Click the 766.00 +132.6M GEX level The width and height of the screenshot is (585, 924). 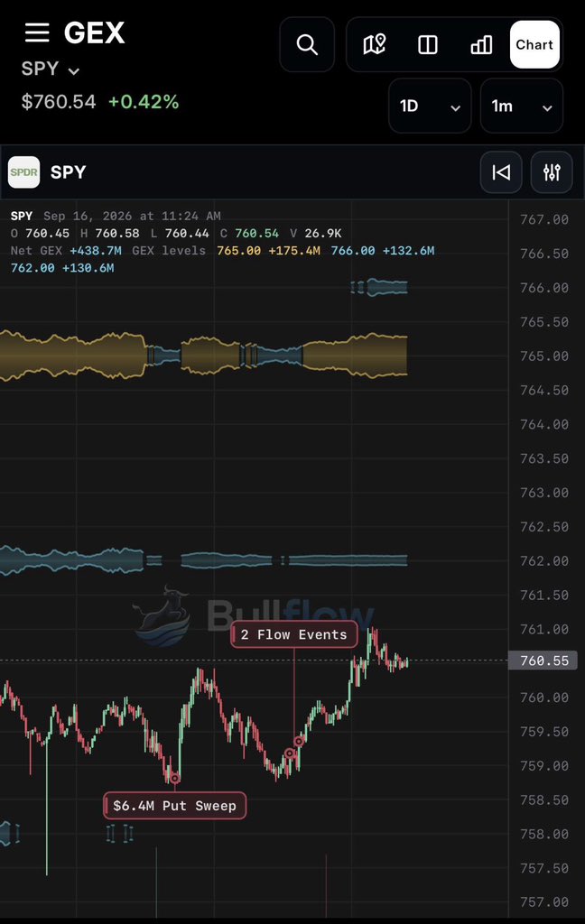coord(383,251)
